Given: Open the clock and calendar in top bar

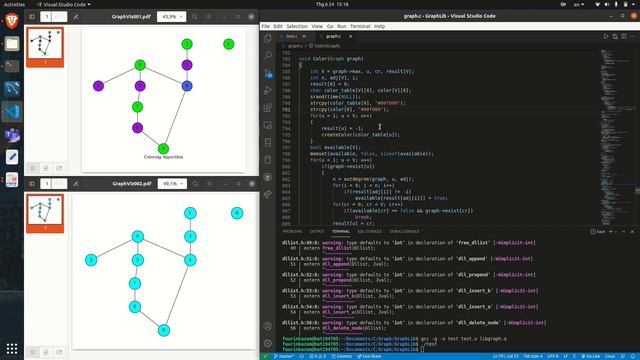Looking at the screenshot, I should pos(332,4).
